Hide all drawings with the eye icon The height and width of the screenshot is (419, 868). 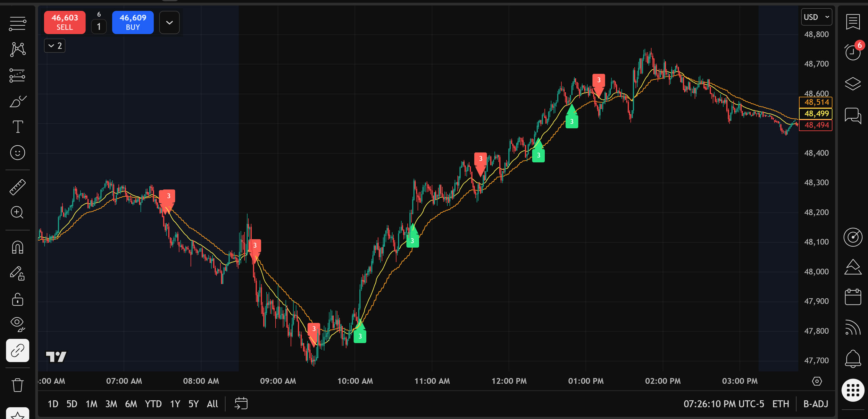pyautogui.click(x=17, y=323)
